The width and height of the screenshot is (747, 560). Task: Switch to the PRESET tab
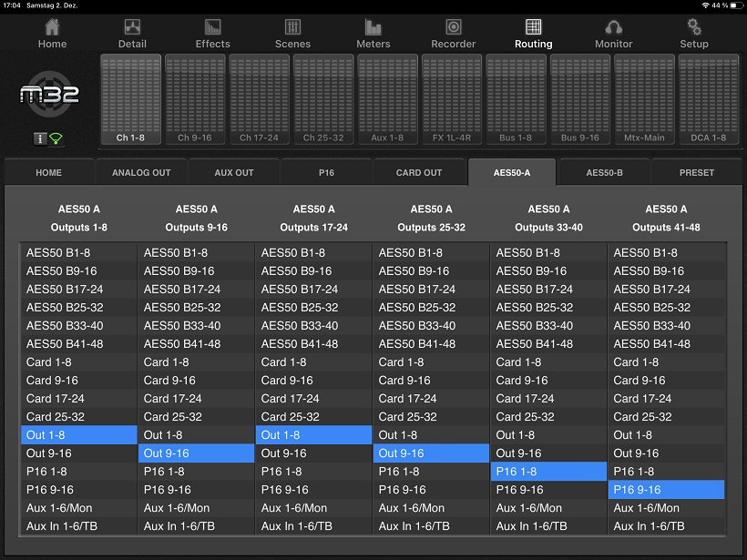click(x=697, y=172)
